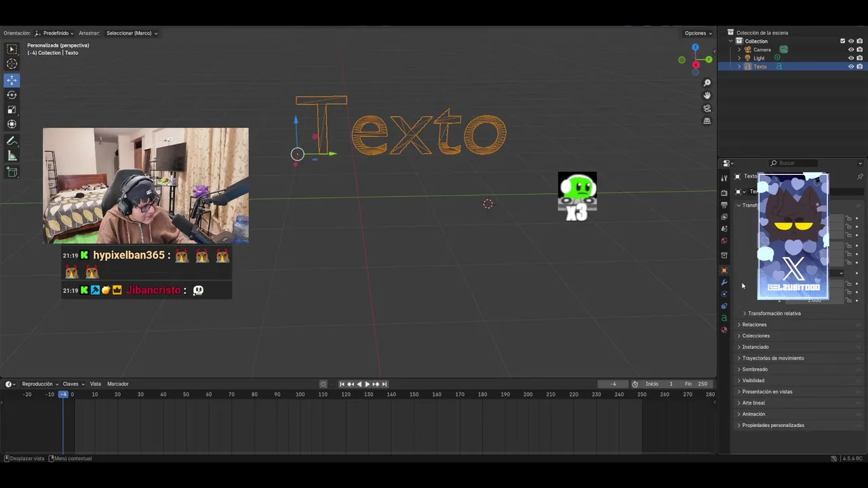Image resolution: width=868 pixels, height=488 pixels.
Task: Toggle auto keying record button
Action: (323, 384)
